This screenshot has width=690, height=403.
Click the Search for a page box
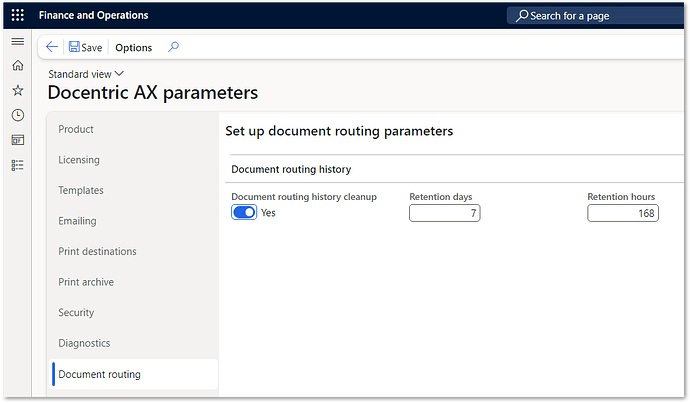pyautogui.click(x=595, y=16)
